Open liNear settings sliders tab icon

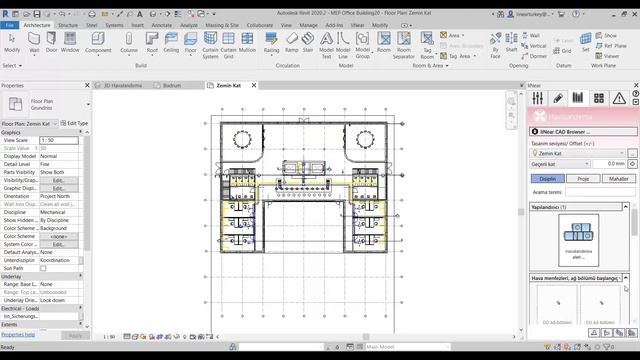click(538, 98)
